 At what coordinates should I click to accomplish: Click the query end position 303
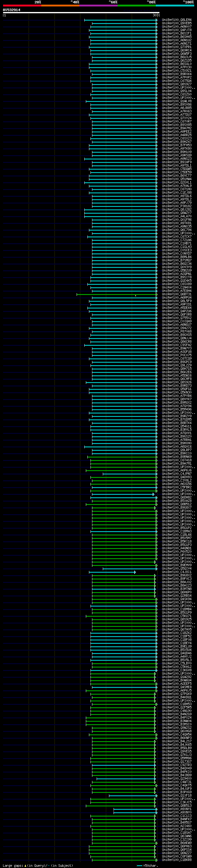click(x=155, y=15)
